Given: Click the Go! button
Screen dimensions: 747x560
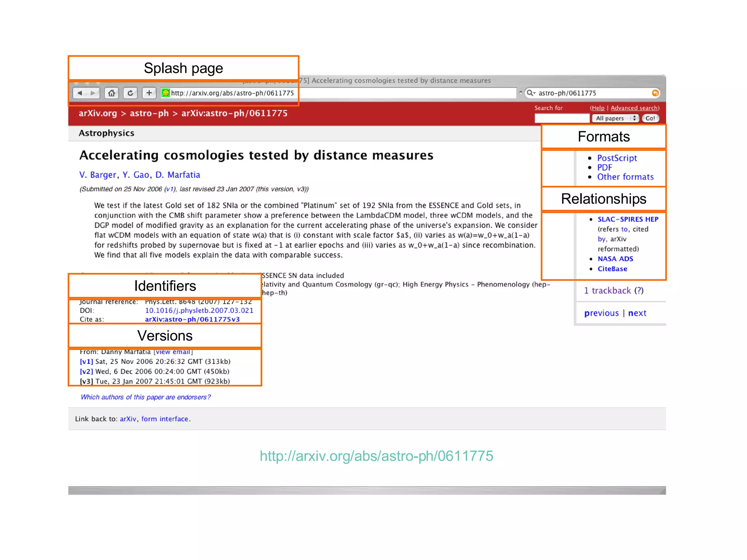Looking at the screenshot, I should 650,118.
